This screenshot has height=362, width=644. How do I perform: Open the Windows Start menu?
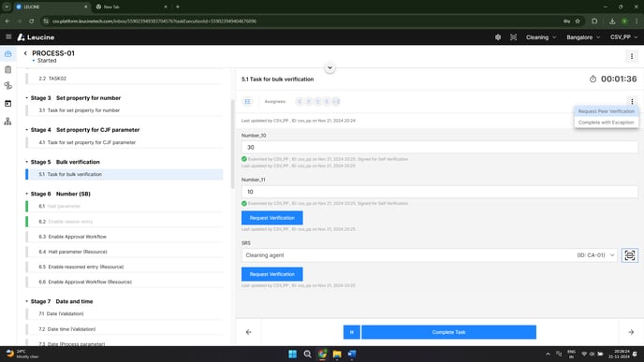click(x=292, y=354)
